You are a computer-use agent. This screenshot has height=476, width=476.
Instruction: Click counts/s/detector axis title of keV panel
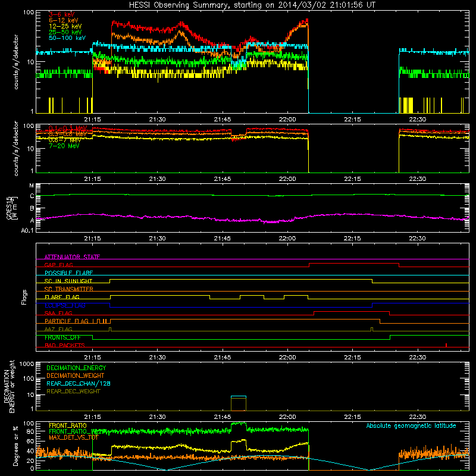pyautogui.click(x=15, y=62)
